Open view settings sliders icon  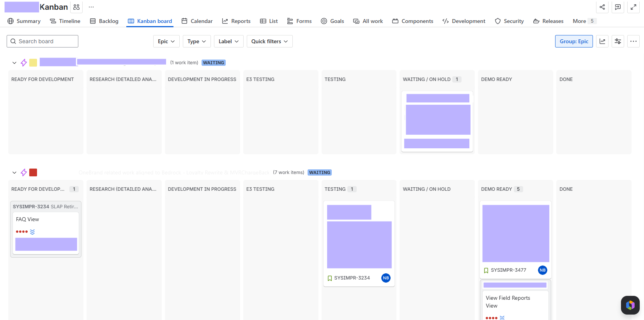coord(618,41)
